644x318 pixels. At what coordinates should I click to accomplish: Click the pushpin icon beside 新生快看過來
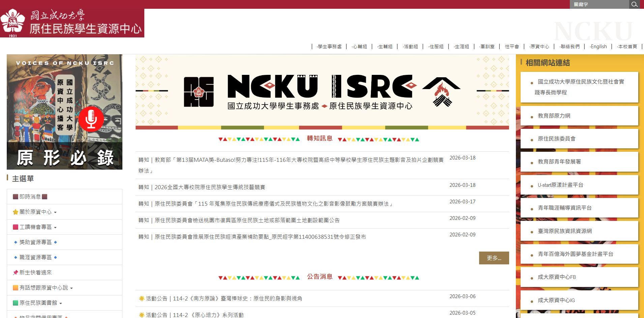15,272
